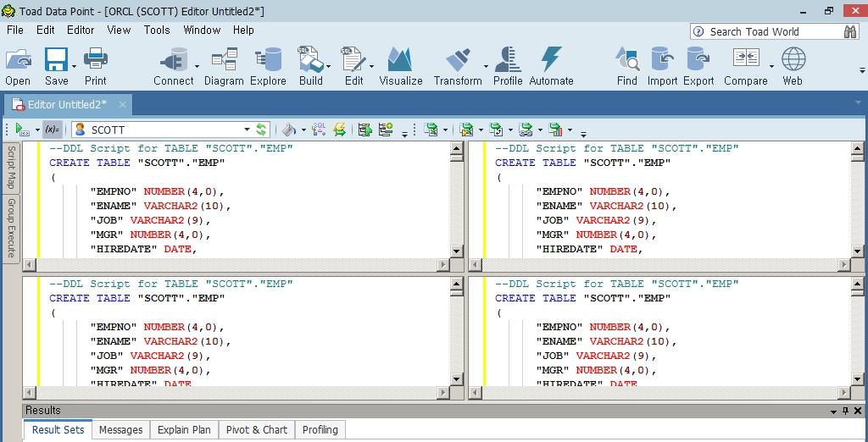Viewport: 868px width, 442px height.
Task: Click the Explore database icon
Action: pyautogui.click(x=268, y=66)
